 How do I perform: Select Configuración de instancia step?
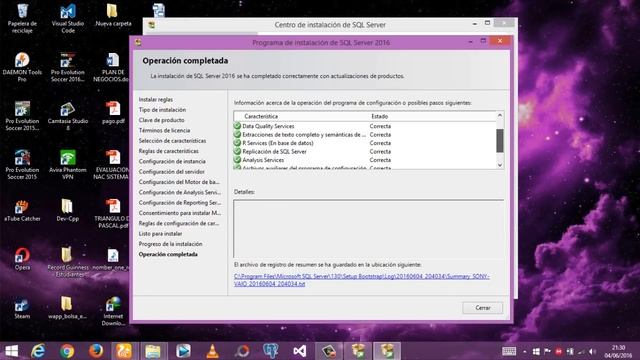[x=172, y=161]
